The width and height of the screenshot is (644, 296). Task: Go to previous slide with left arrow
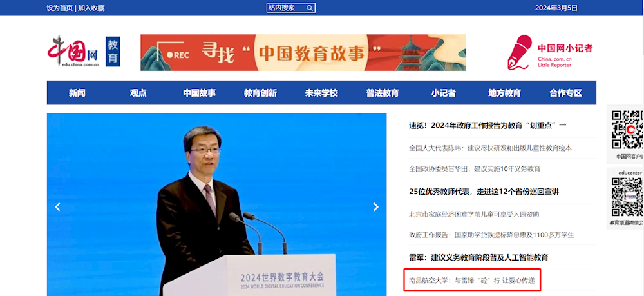(57, 207)
